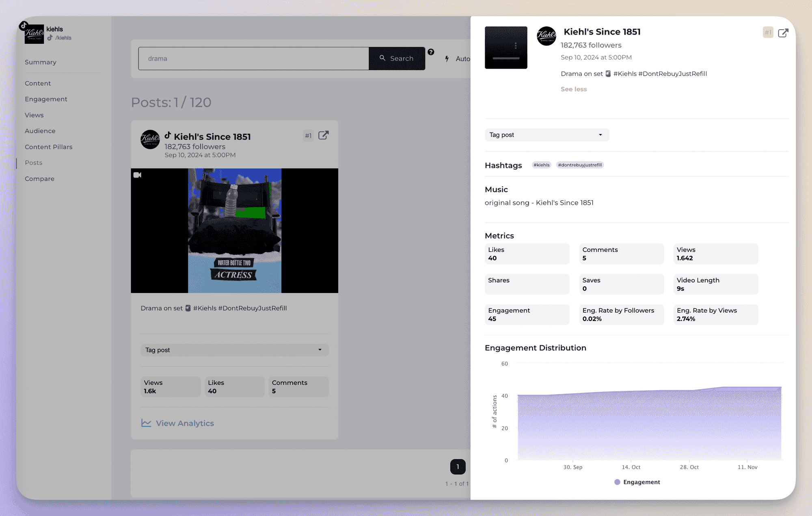Viewport: 812px width, 516px height.
Task: Click the Engagement 45 metric tile
Action: pos(527,314)
